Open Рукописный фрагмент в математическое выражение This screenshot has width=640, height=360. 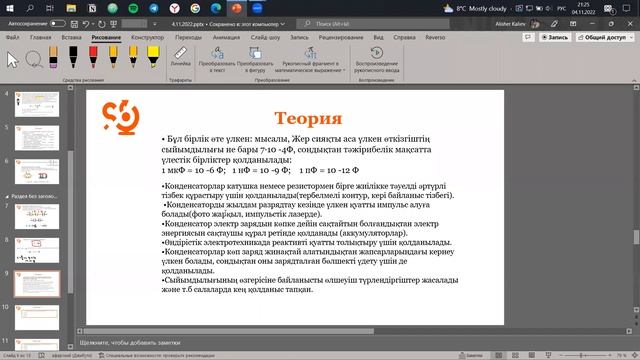point(310,60)
